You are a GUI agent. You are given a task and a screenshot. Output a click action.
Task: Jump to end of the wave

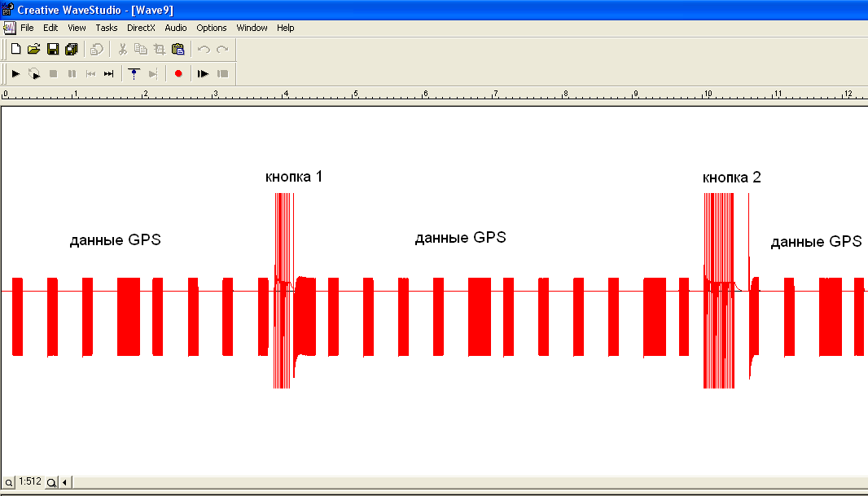108,74
